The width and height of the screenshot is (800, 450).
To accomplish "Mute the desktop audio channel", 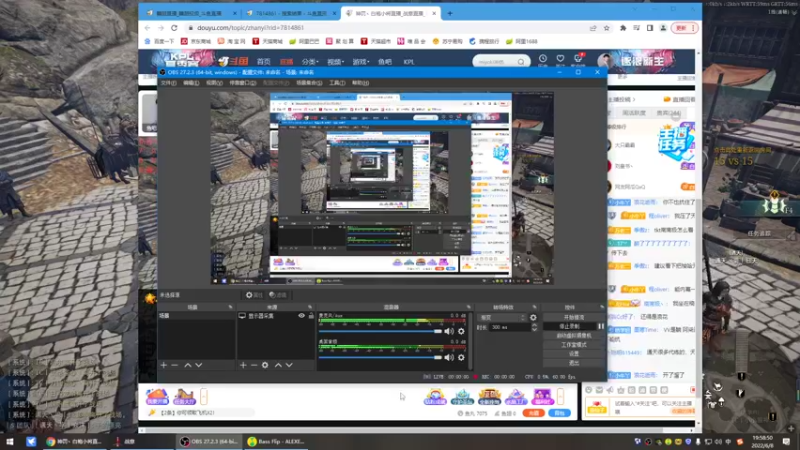I will click(x=449, y=358).
